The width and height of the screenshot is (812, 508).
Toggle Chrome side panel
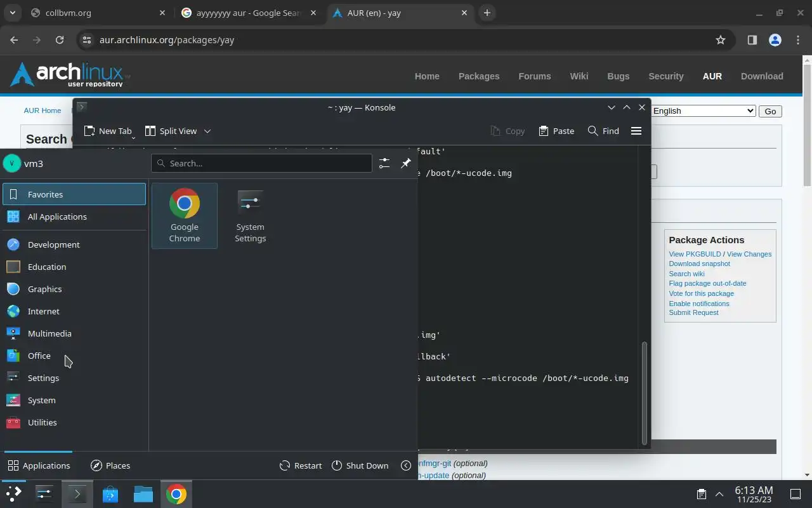pyautogui.click(x=752, y=40)
